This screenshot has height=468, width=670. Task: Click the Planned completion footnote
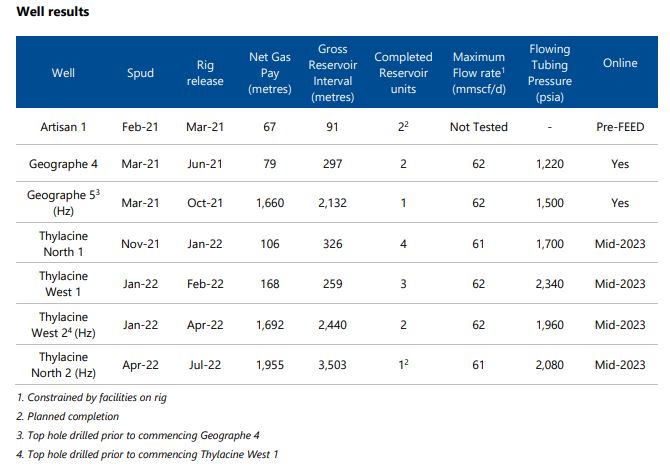(69, 417)
